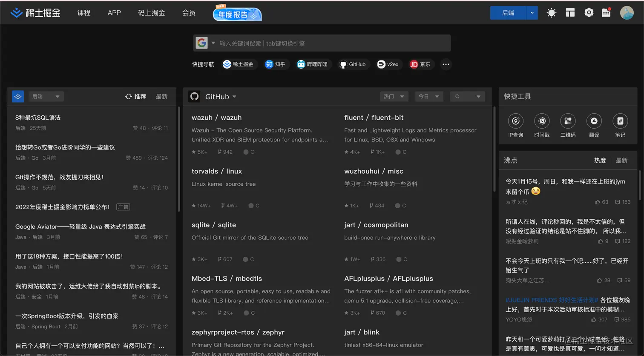This screenshot has width=644, height=356.
Task: Open the 今日 time range dropdown
Action: coord(429,97)
